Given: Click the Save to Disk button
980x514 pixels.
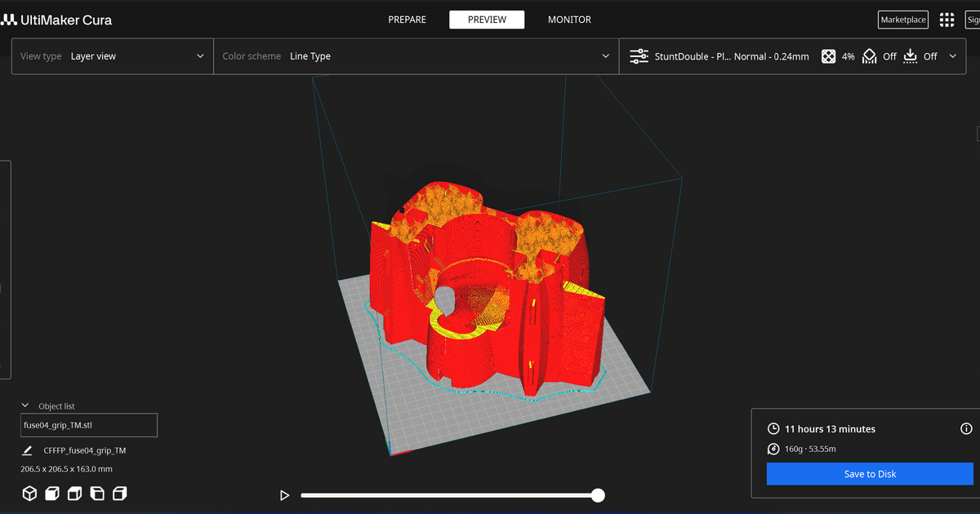Looking at the screenshot, I should click(x=869, y=473).
